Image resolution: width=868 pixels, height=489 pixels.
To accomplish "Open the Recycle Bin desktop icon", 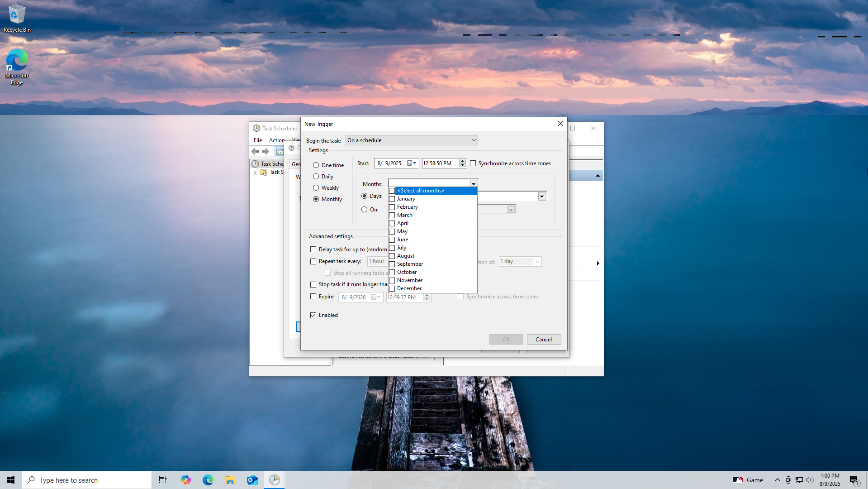I will 17,19.
